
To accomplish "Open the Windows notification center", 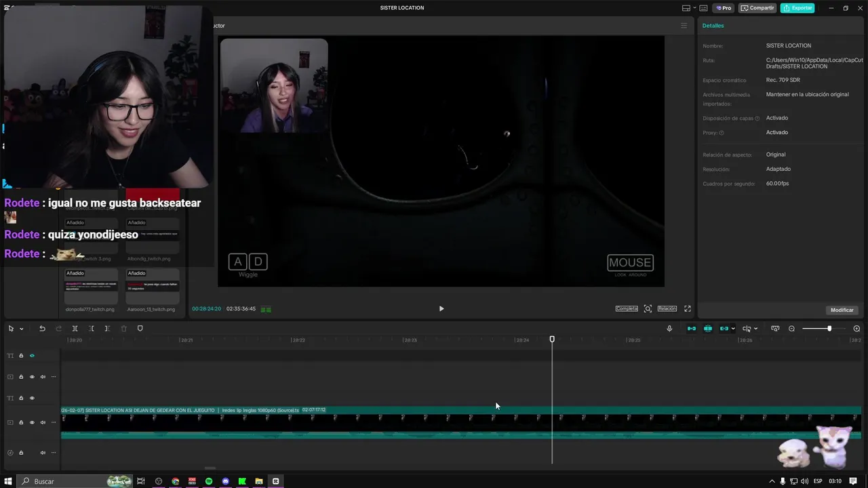I will (x=854, y=481).
